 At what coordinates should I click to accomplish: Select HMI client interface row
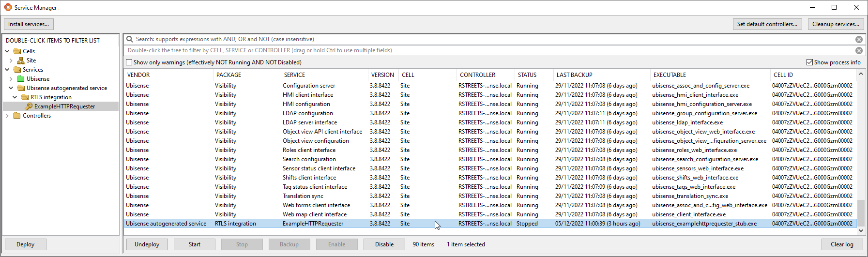pos(490,95)
